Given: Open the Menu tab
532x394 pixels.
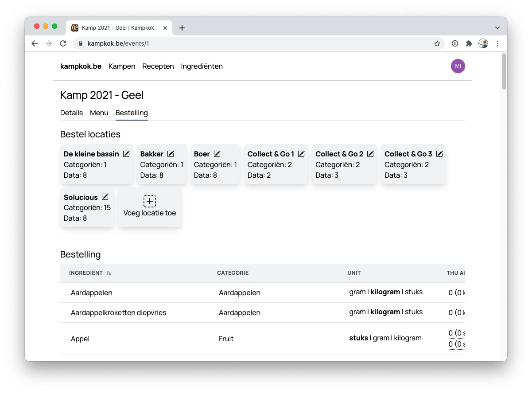Looking at the screenshot, I should (99, 113).
